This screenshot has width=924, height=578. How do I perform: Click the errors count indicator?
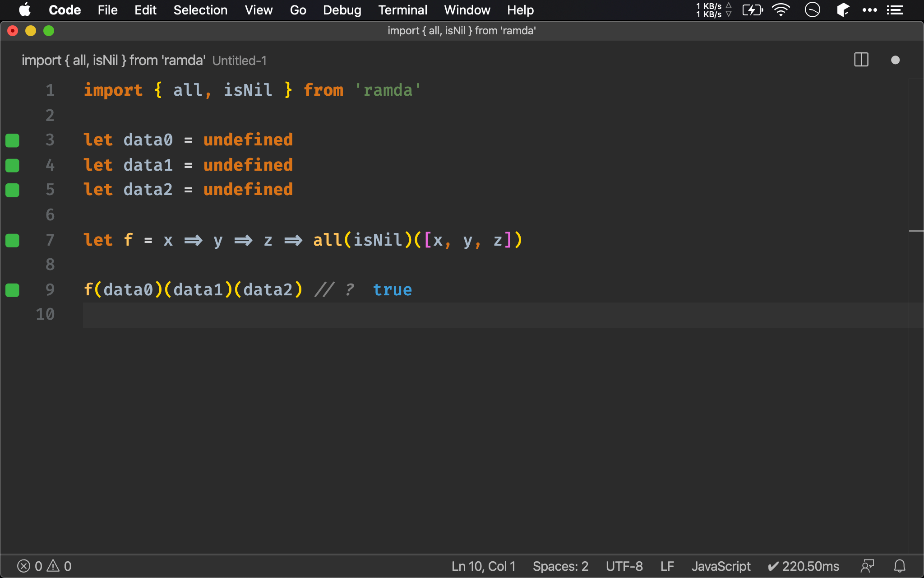coord(31,566)
